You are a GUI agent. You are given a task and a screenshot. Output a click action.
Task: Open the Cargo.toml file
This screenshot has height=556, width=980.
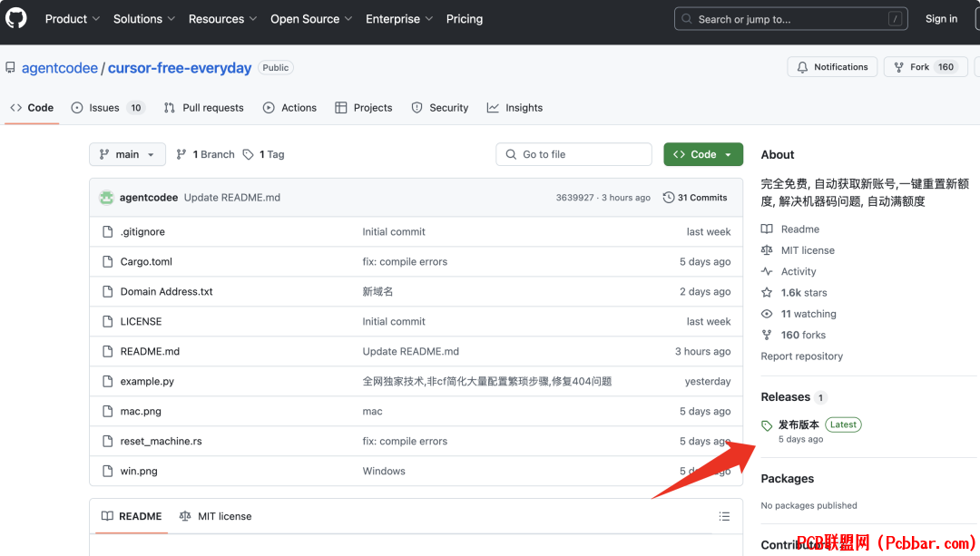point(146,262)
